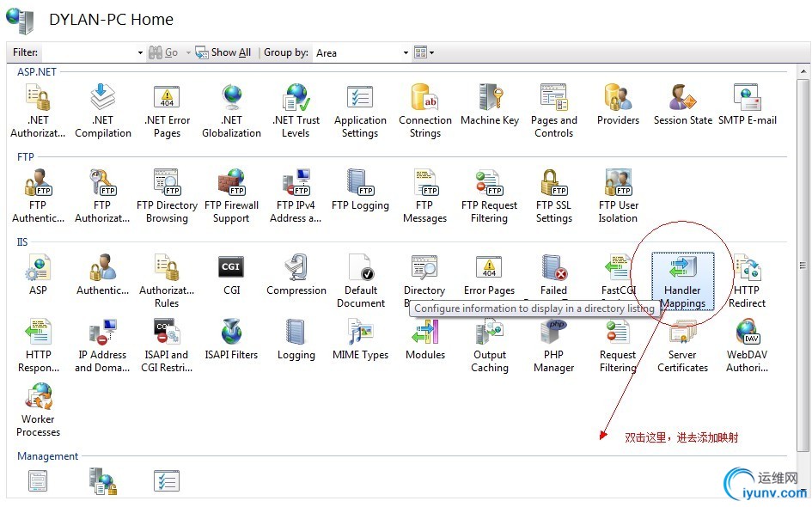The height and width of the screenshot is (507, 812).
Task: Open IIS Error Pages icon
Action: pos(490,275)
